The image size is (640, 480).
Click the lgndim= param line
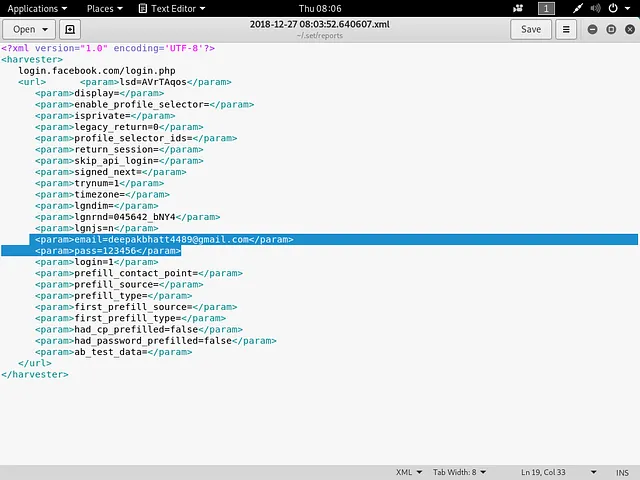point(97,206)
